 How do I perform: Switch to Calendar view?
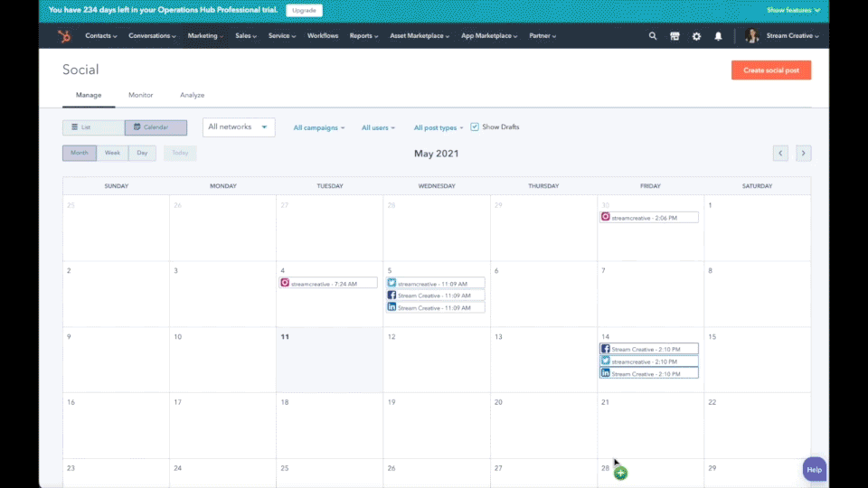click(156, 127)
